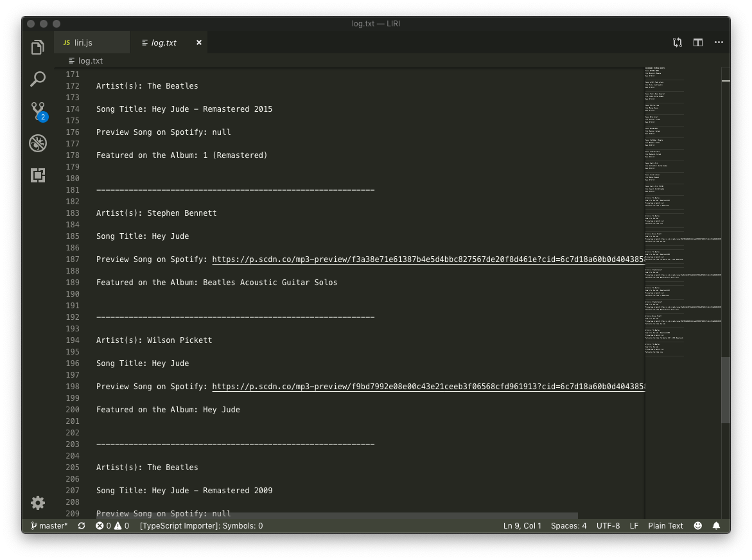Click line number 194
The height and width of the screenshot is (560, 752).
point(73,340)
